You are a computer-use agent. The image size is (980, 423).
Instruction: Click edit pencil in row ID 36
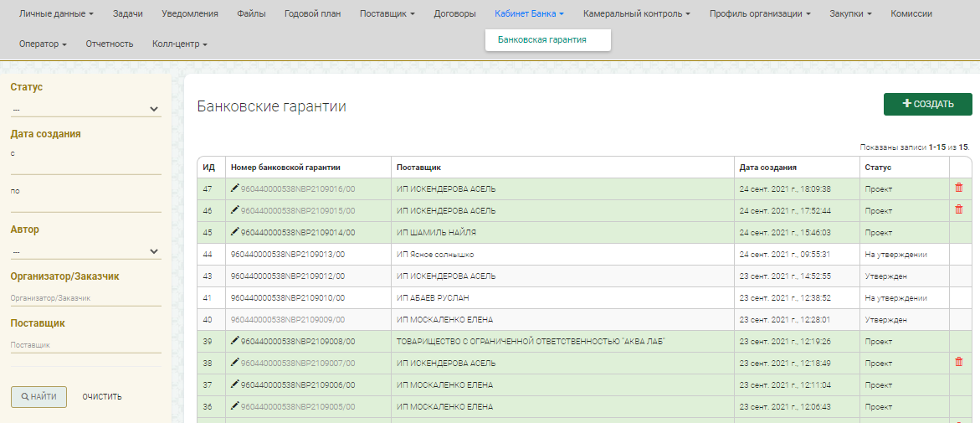(235, 406)
